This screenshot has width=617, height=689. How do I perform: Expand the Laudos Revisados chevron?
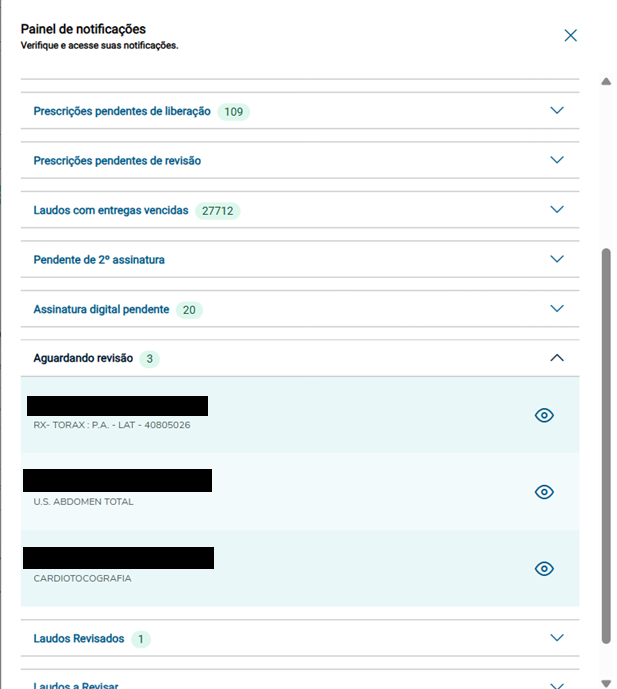point(558,638)
